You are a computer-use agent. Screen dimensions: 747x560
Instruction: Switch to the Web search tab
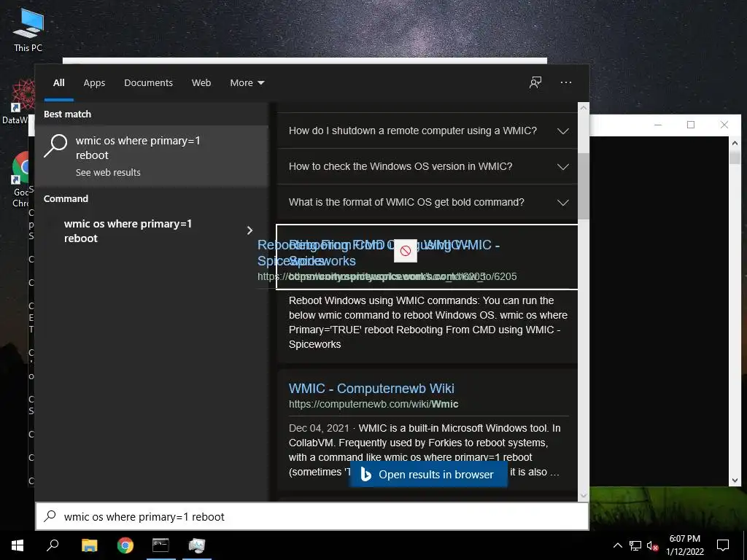(x=201, y=83)
